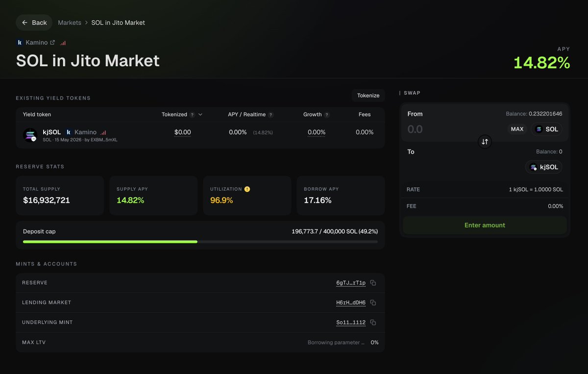The width and height of the screenshot is (588, 374).
Task: Click the 0.00% growth value
Action: [x=317, y=132]
